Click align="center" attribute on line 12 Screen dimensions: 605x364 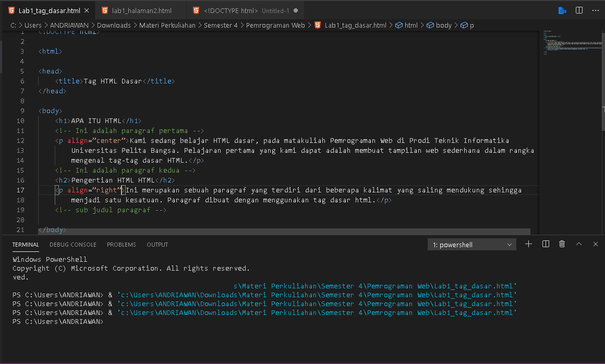pyautogui.click(x=96, y=141)
